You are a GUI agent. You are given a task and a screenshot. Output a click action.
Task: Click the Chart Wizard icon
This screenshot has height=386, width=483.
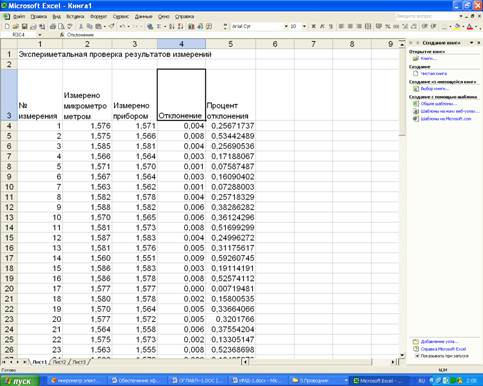point(191,26)
